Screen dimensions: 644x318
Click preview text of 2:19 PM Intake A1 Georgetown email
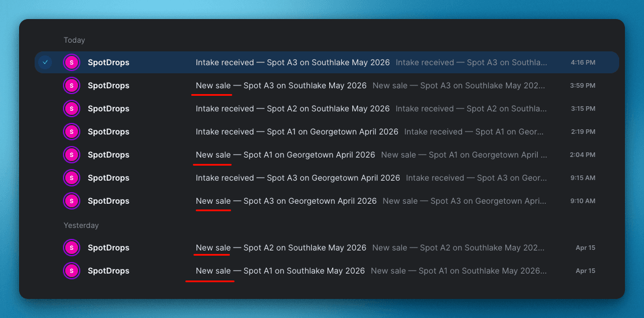[x=475, y=132]
